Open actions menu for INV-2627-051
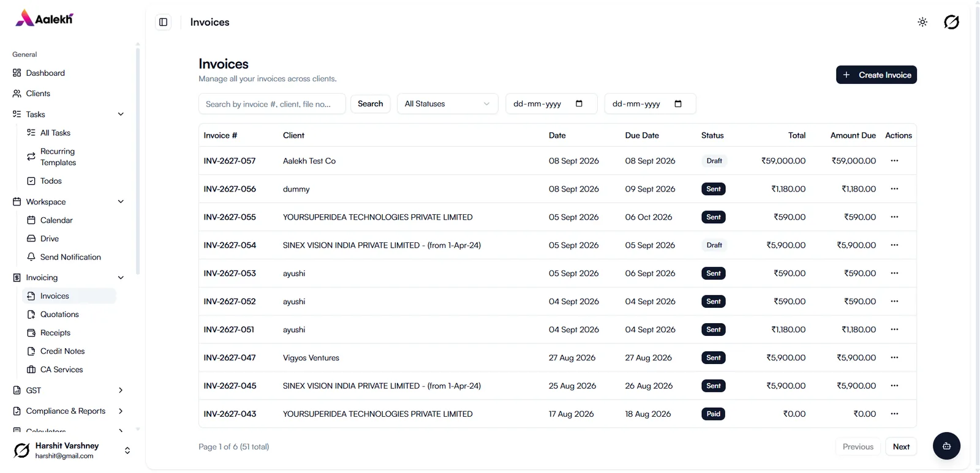Viewport: 980px width, 473px height. 894,330
